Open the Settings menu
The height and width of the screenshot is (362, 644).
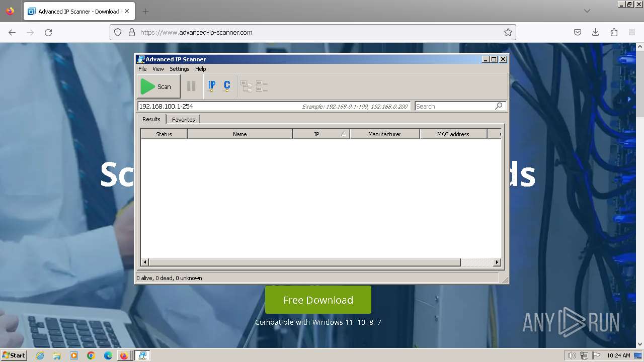click(x=179, y=69)
